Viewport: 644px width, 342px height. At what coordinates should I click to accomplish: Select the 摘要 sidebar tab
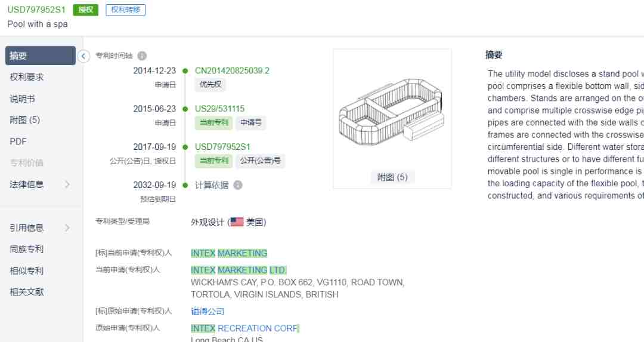[x=41, y=56]
